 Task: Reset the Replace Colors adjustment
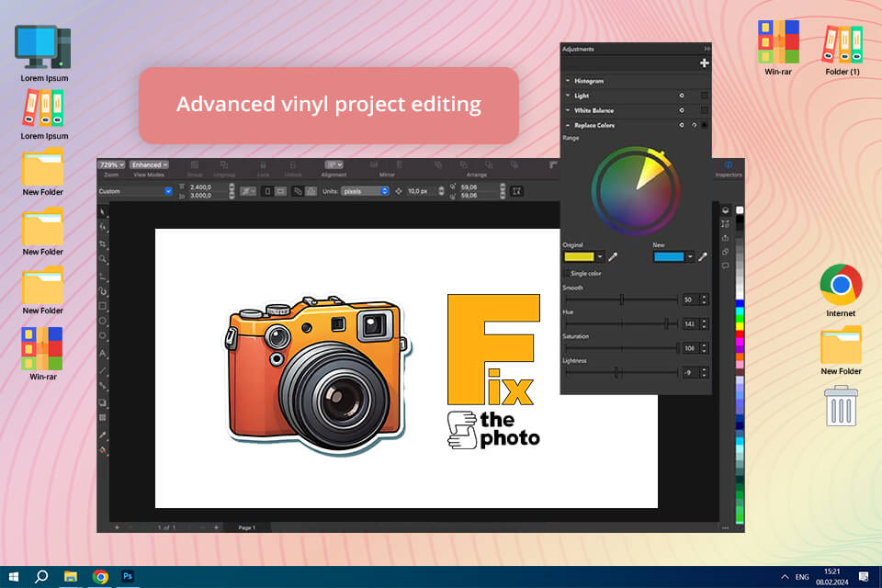pos(694,126)
